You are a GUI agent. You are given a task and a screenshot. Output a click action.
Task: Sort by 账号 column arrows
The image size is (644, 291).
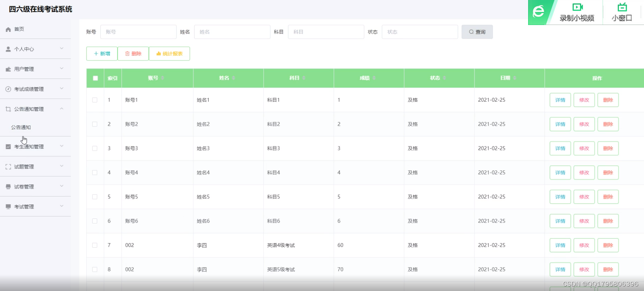(163, 78)
